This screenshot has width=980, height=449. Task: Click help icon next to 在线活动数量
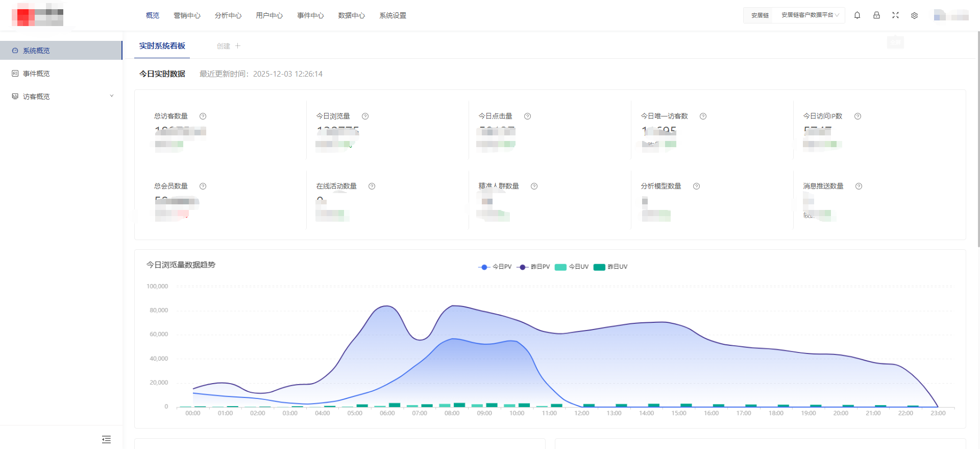pos(372,186)
